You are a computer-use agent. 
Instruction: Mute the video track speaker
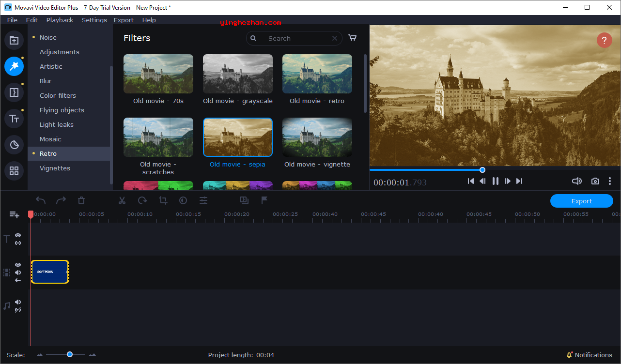[x=18, y=273]
